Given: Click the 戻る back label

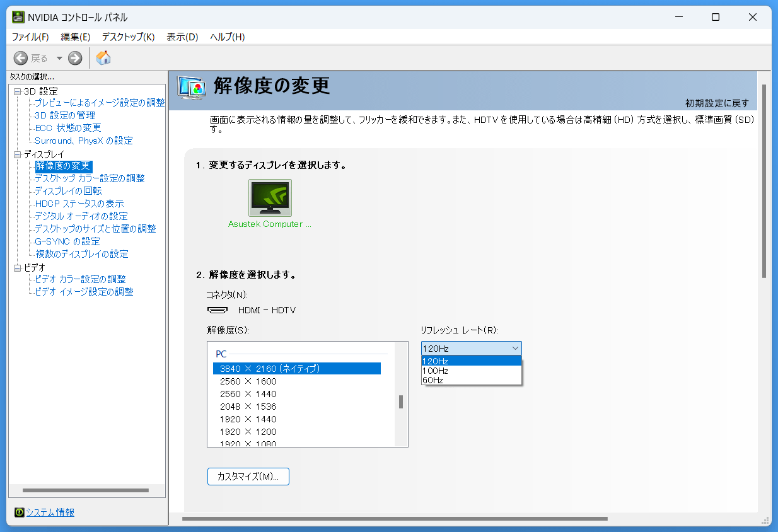Looking at the screenshot, I should pos(40,59).
